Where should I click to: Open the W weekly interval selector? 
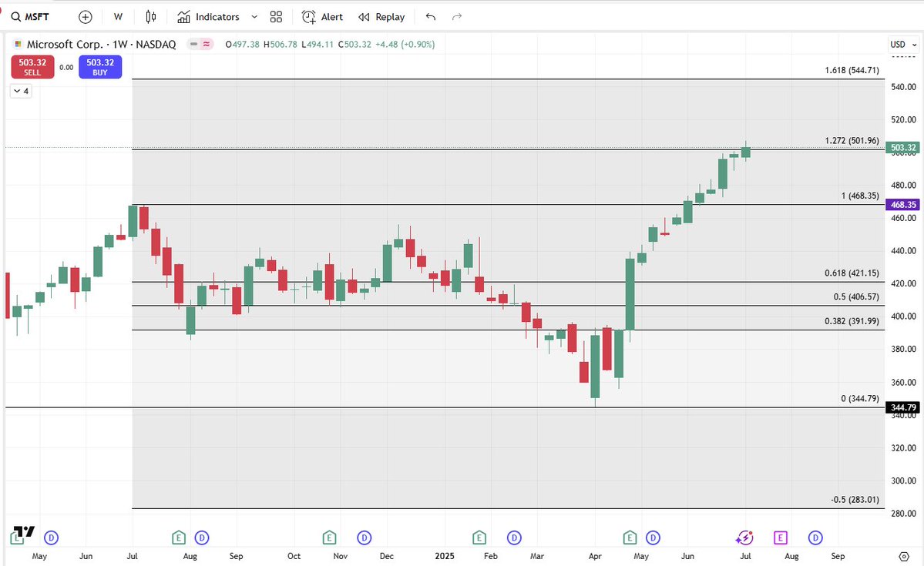click(x=118, y=16)
